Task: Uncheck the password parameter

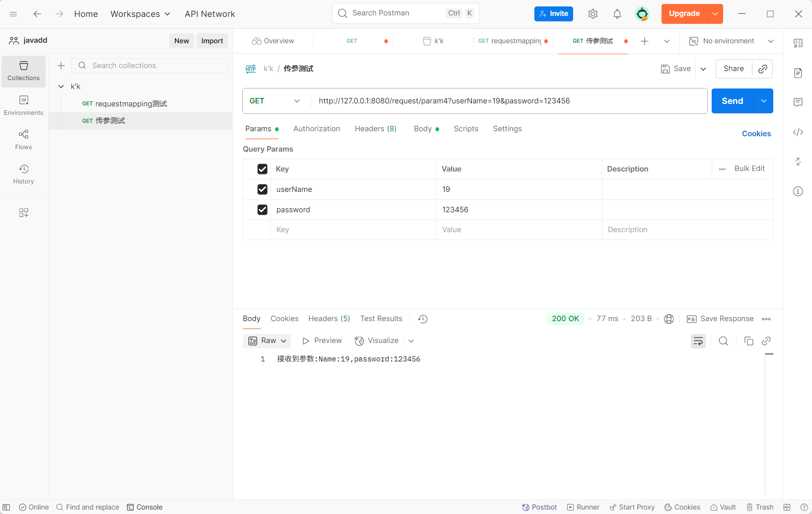Action: point(262,210)
